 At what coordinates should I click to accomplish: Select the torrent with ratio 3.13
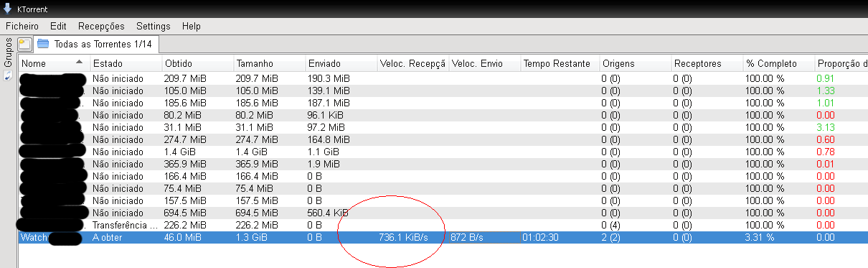(443, 127)
